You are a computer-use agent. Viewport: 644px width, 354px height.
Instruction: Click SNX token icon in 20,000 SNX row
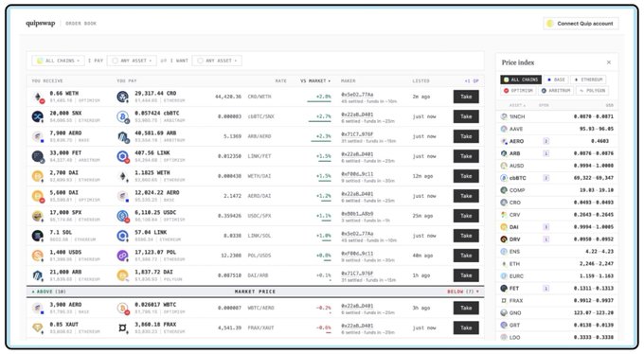click(x=38, y=116)
